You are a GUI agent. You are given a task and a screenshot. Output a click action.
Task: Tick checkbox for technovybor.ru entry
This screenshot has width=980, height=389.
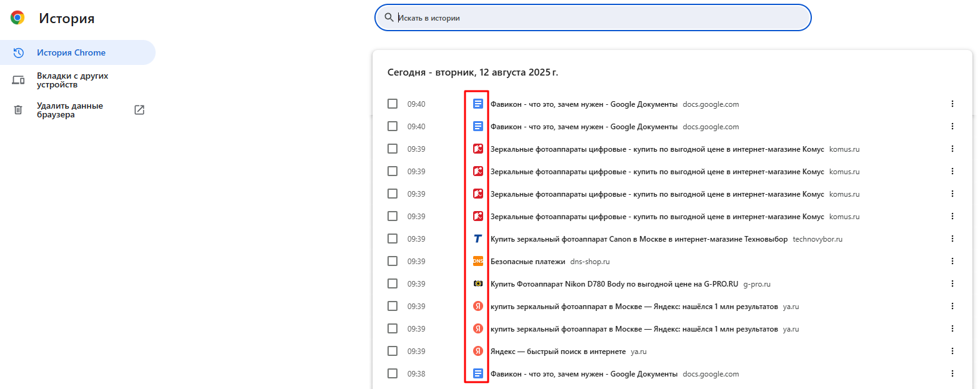(x=392, y=239)
